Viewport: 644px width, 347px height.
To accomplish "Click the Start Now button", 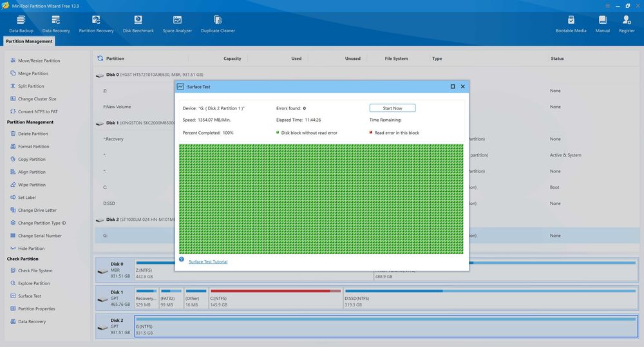I will tap(392, 108).
